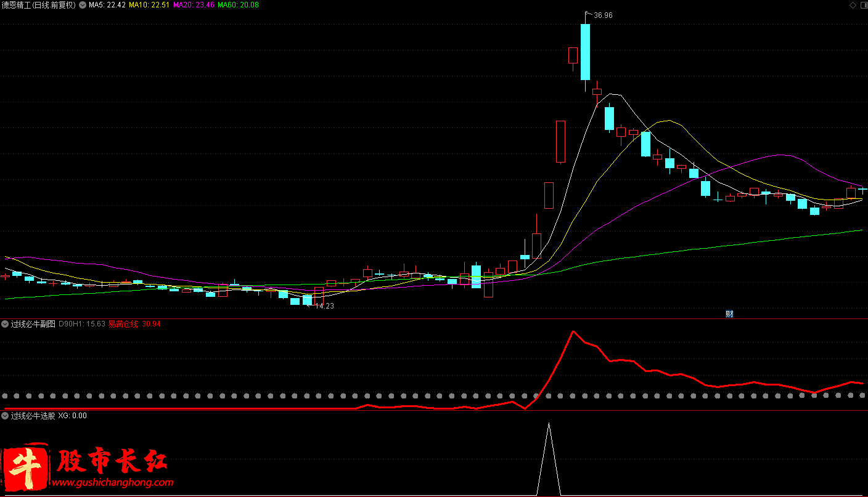The height and width of the screenshot is (497, 868).
Task: Click the white XG signal spike
Action: pyautogui.click(x=549, y=459)
